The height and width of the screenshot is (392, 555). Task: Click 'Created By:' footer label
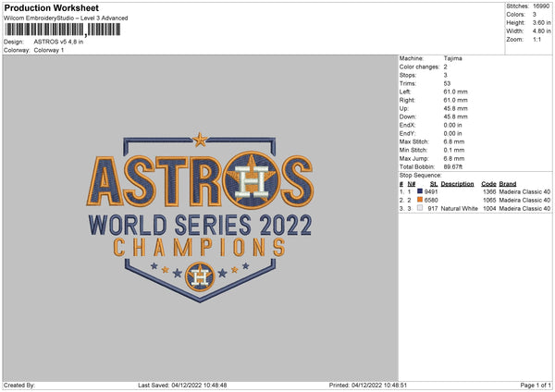[19, 386]
